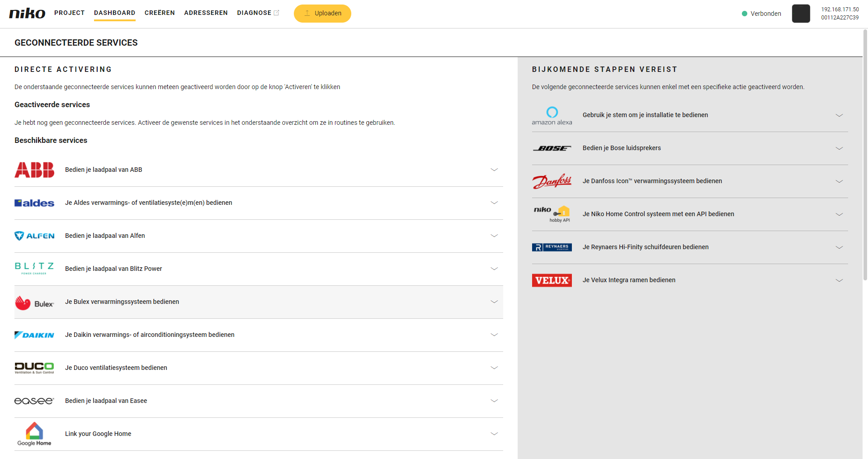The width and height of the screenshot is (868, 459).
Task: Click 'Bedien je laadpaal van ABB' text
Action: [x=104, y=170]
